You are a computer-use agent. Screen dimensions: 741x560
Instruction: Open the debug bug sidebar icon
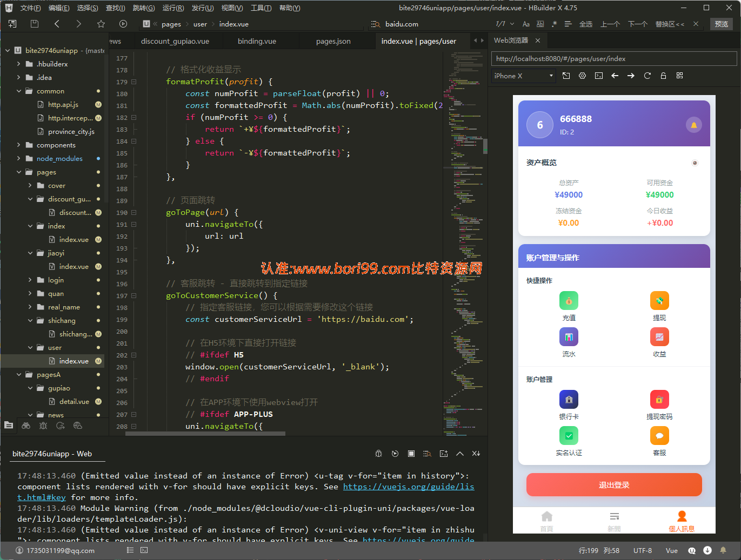(43, 426)
